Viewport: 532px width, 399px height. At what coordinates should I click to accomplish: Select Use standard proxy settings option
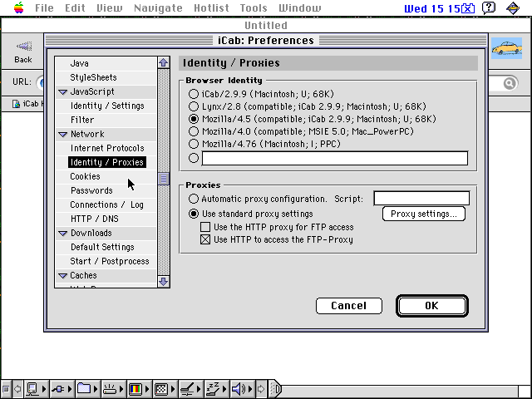[194, 214]
